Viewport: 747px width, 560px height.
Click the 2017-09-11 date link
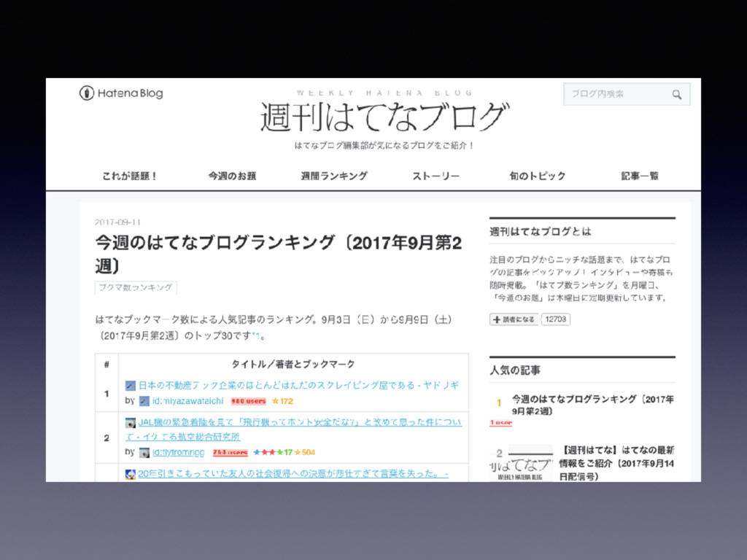[117, 222]
